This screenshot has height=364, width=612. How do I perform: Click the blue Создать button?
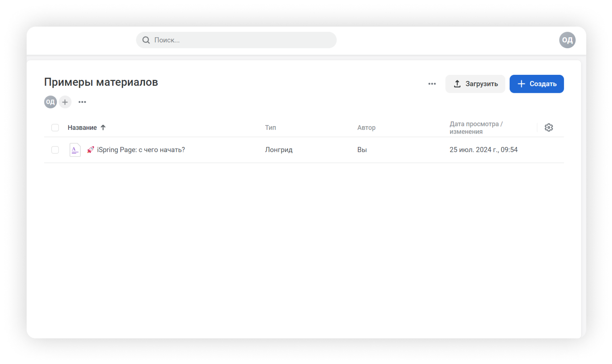point(536,84)
